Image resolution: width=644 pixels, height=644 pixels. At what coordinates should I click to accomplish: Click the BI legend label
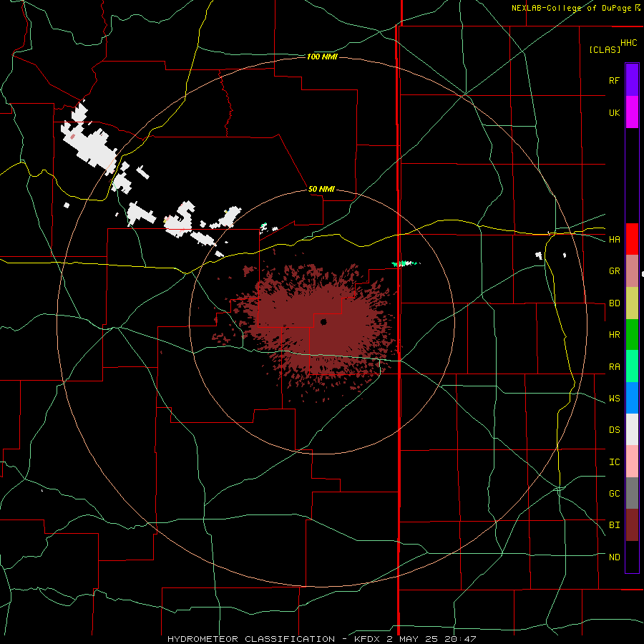point(614,525)
